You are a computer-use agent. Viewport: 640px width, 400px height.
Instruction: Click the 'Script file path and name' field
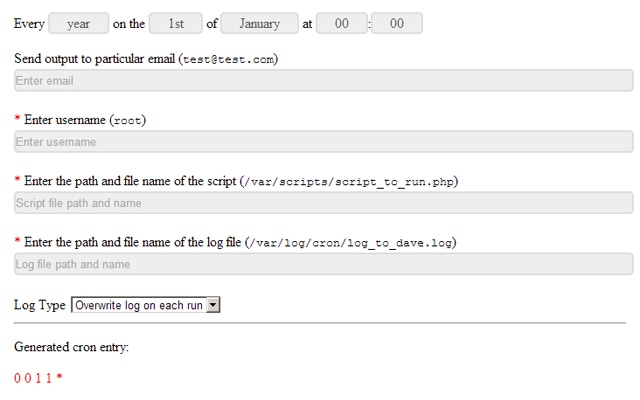click(323, 203)
